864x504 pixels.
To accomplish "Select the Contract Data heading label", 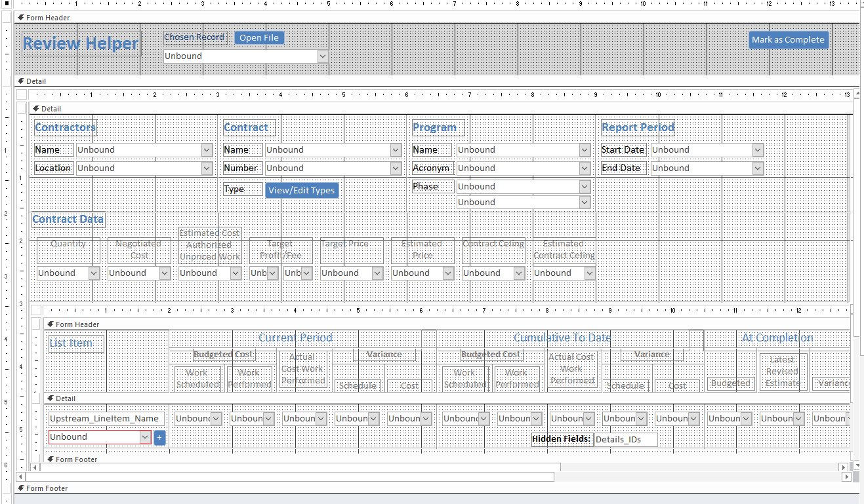I will pos(68,220).
